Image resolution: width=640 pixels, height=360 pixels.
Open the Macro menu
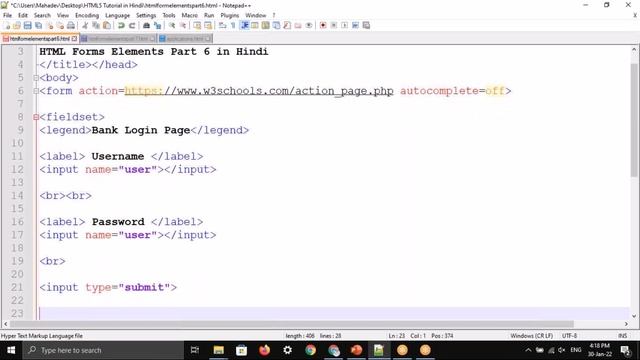[189, 15]
